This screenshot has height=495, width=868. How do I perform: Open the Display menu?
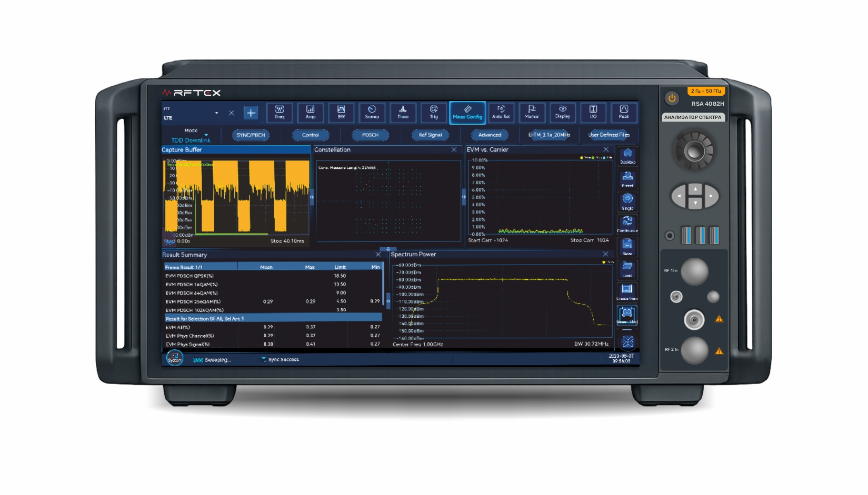pos(563,112)
